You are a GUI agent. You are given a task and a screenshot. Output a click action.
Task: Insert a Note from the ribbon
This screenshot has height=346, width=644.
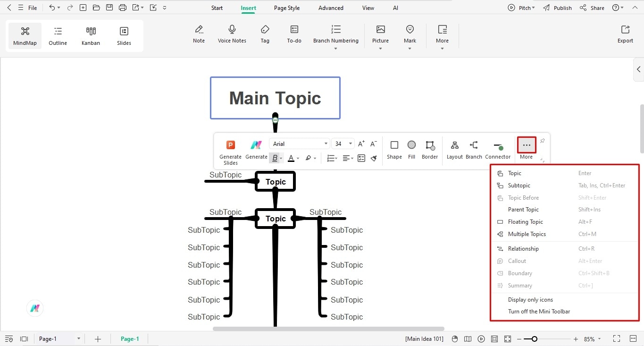(199, 34)
